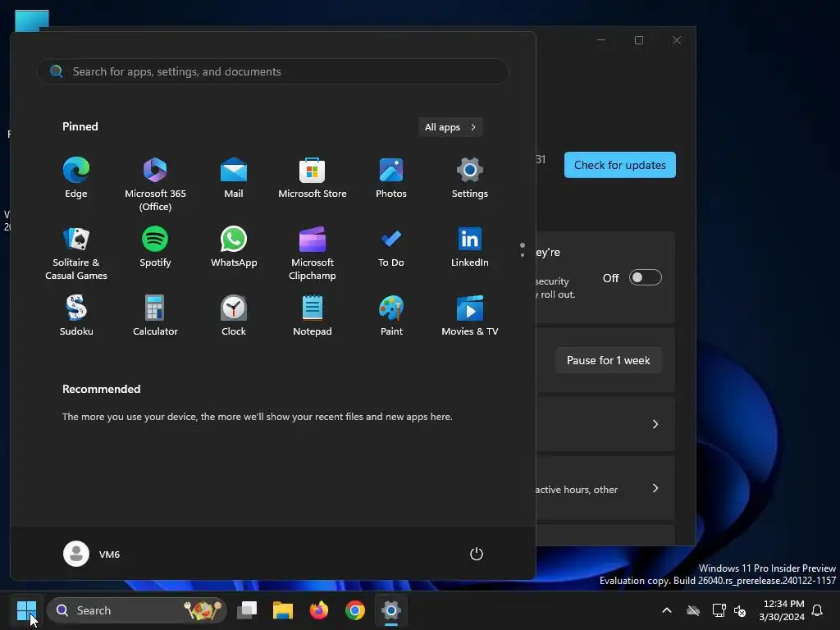The height and width of the screenshot is (630, 840).
Task: Open Microsoft Store from Start menu
Action: click(x=313, y=179)
